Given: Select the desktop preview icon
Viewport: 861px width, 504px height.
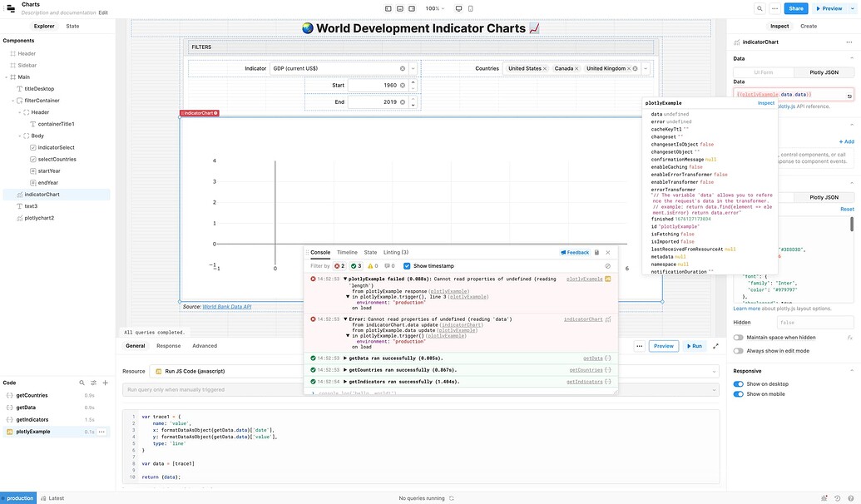Looking at the screenshot, I should [x=459, y=8].
